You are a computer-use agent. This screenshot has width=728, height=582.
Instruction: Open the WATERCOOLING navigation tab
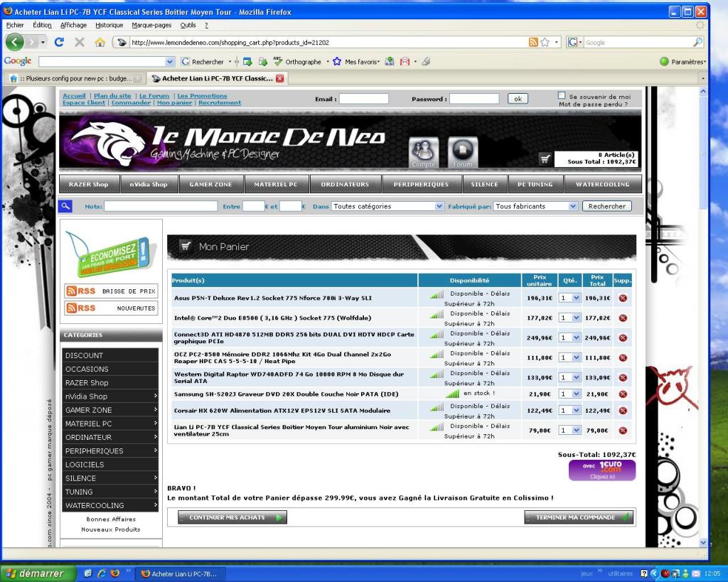click(x=603, y=184)
